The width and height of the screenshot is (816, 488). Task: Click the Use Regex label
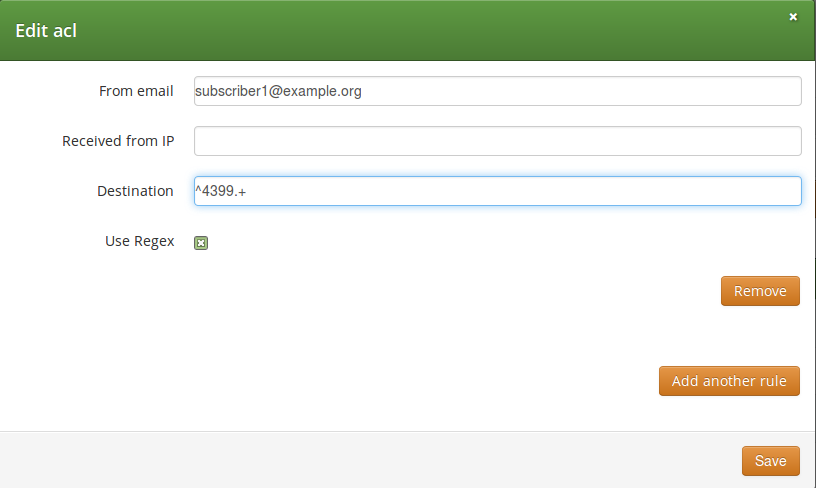(139, 241)
